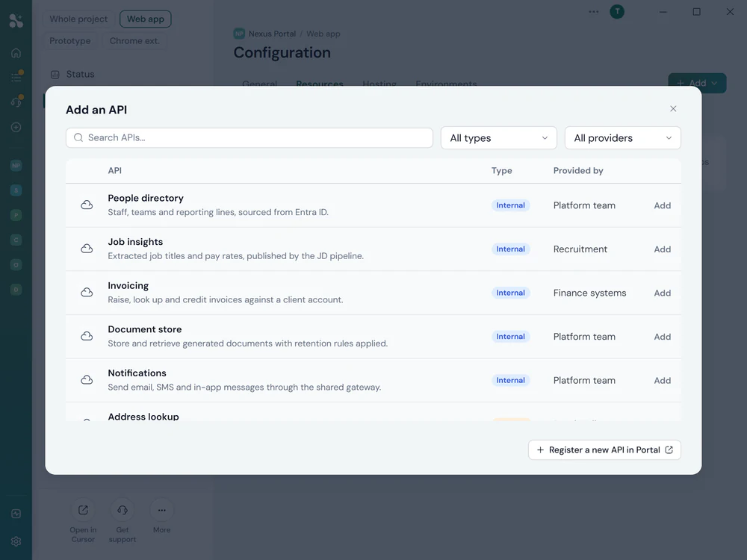The image size is (747, 560).
Task: Click the Internal badge on Job insights row
Action: click(511, 249)
